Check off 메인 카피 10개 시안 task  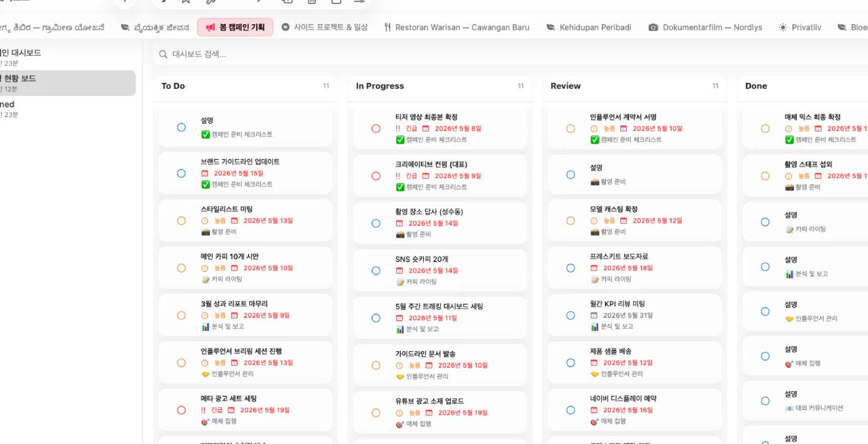pyautogui.click(x=181, y=268)
